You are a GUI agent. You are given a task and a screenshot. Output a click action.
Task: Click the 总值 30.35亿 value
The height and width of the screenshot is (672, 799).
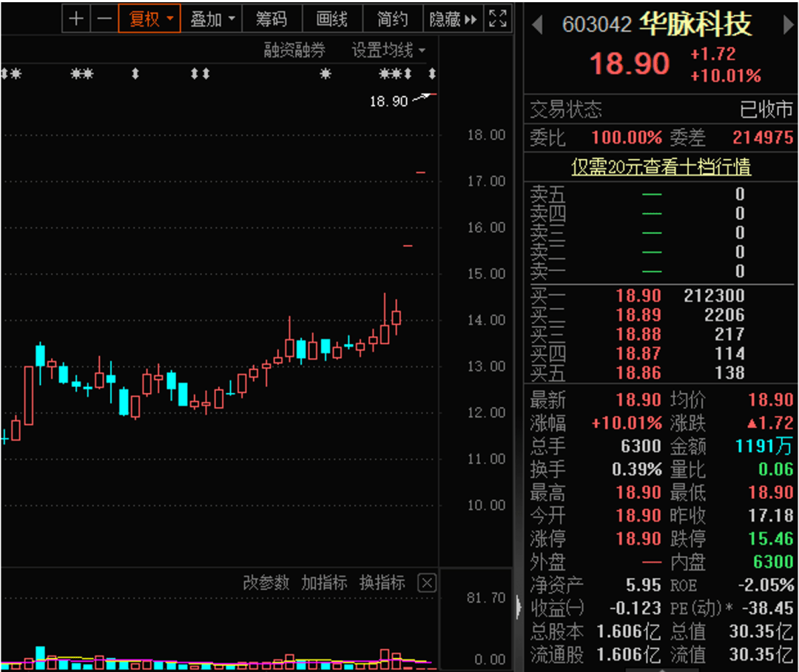pos(761,632)
